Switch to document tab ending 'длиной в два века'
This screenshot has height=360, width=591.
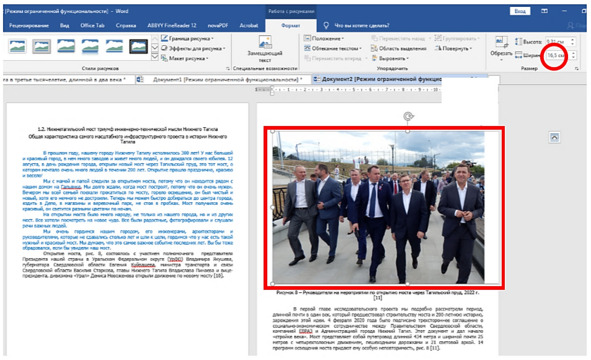pyautogui.click(x=64, y=80)
